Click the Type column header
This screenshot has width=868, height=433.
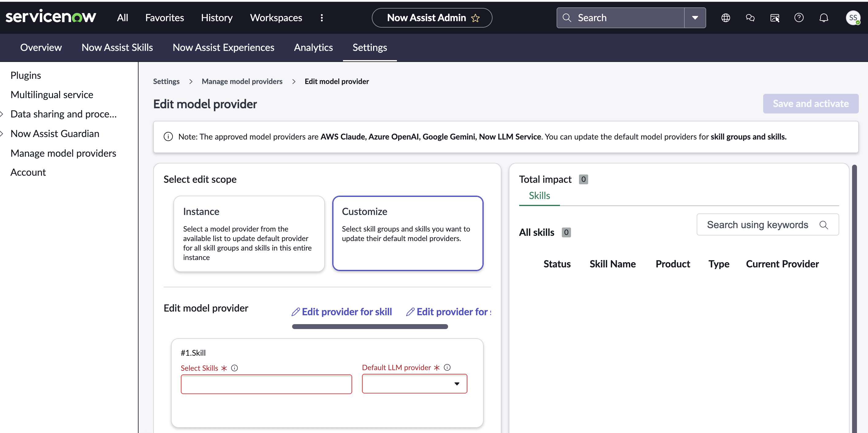(718, 264)
